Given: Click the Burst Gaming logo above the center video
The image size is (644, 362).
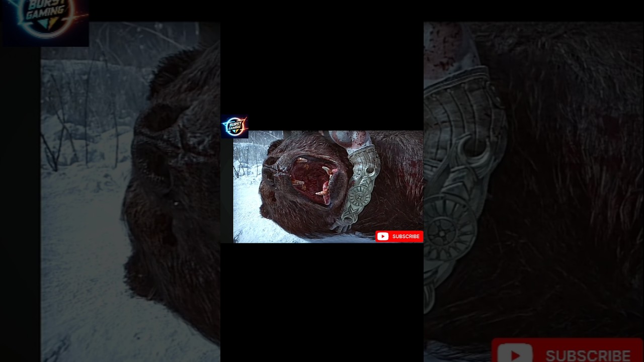Looking at the screenshot, I should click(235, 127).
